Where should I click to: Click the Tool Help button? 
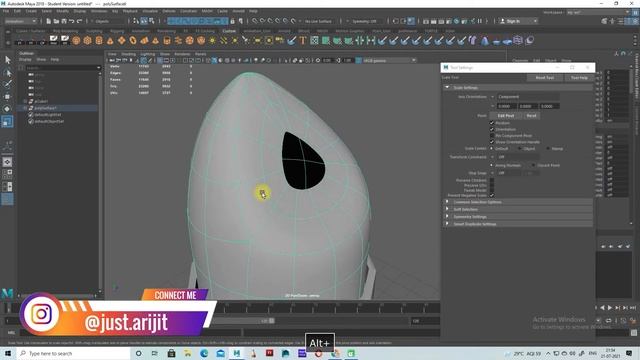tap(579, 78)
